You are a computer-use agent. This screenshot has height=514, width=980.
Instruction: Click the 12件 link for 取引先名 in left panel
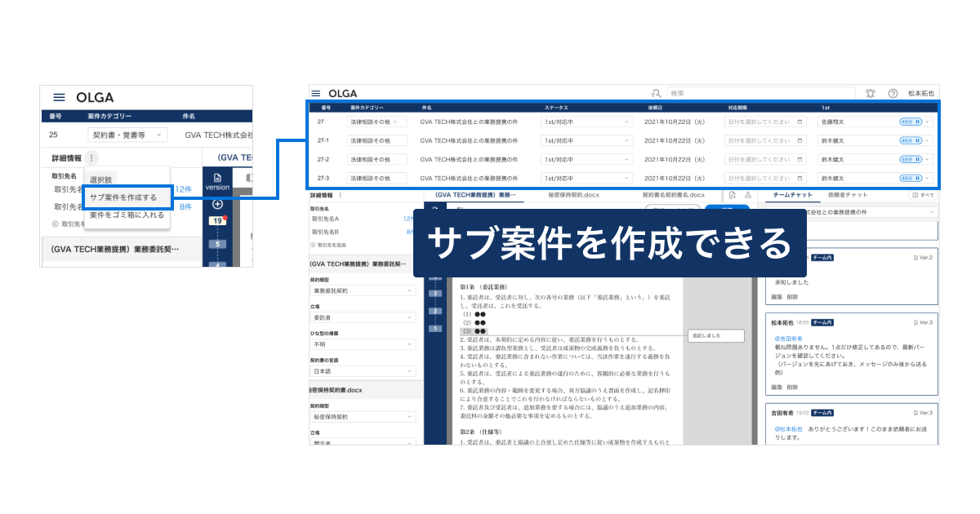(183, 188)
